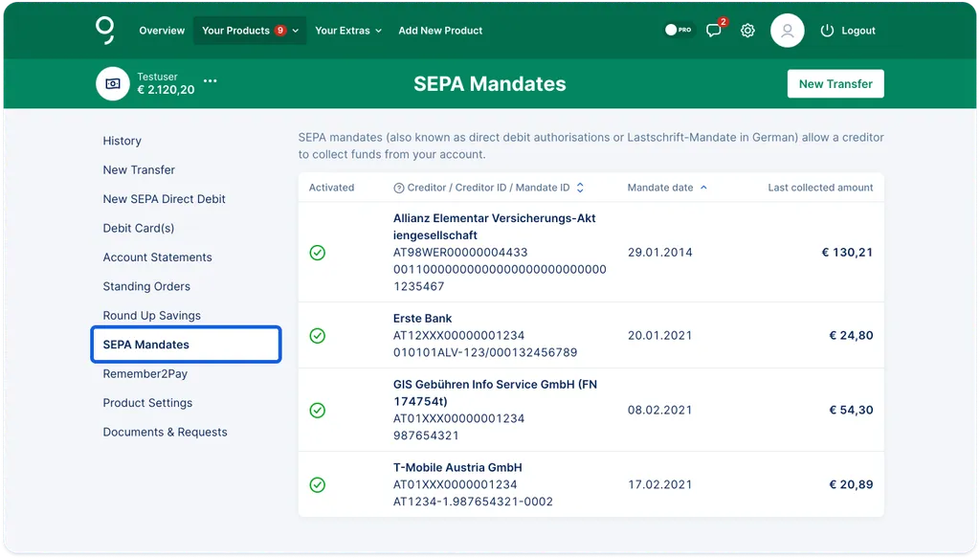
Task: Toggle the PRO mode switch
Action: click(x=679, y=30)
